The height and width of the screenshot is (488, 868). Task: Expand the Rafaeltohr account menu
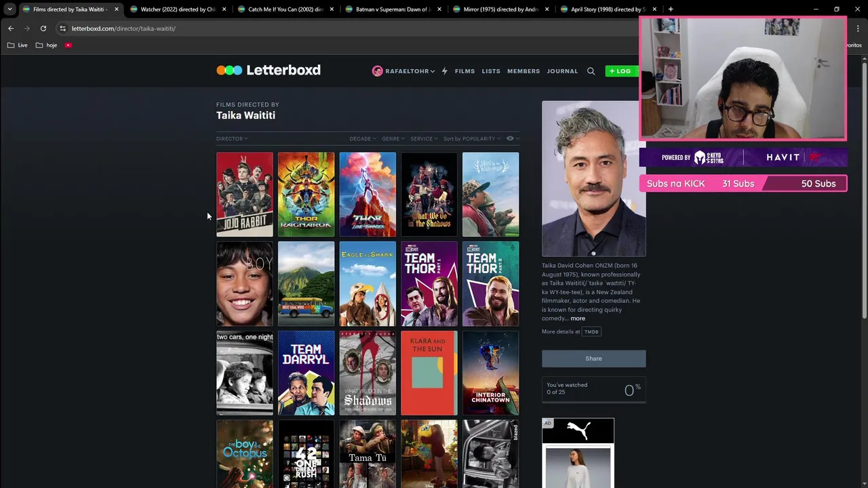click(x=410, y=71)
